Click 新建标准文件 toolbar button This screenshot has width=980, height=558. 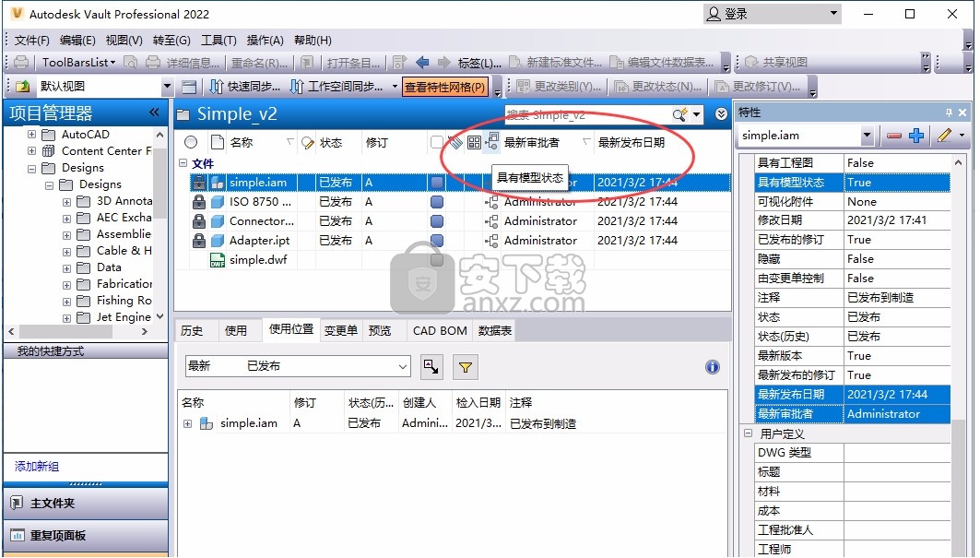pos(555,62)
